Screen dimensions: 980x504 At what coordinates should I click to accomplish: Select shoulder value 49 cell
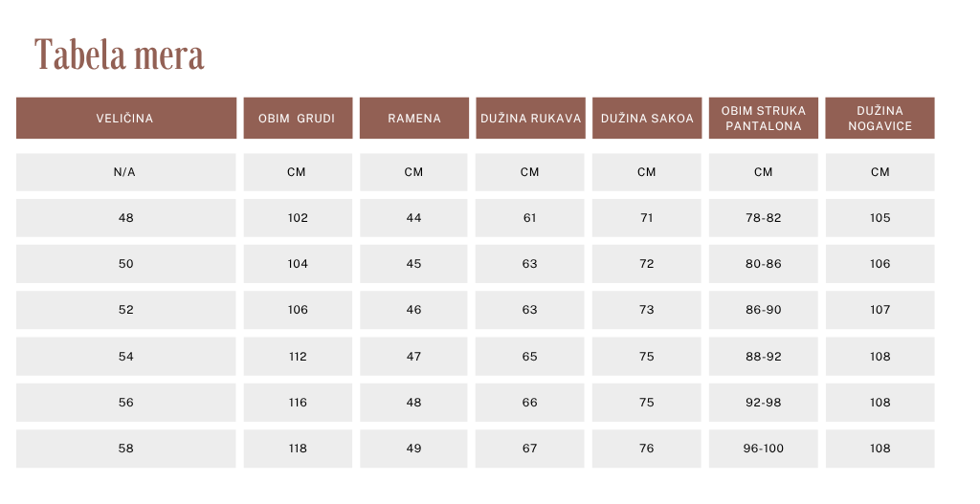pos(413,449)
